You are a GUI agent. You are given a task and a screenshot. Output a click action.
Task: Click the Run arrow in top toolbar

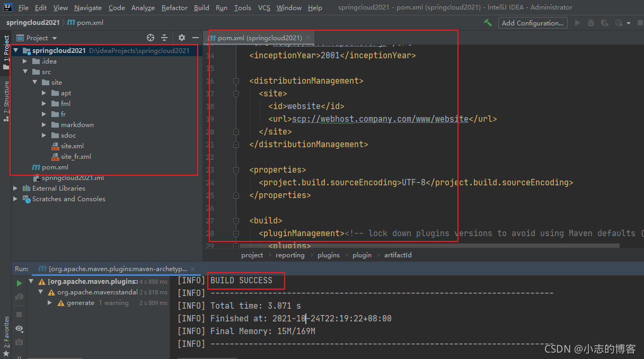click(x=578, y=23)
